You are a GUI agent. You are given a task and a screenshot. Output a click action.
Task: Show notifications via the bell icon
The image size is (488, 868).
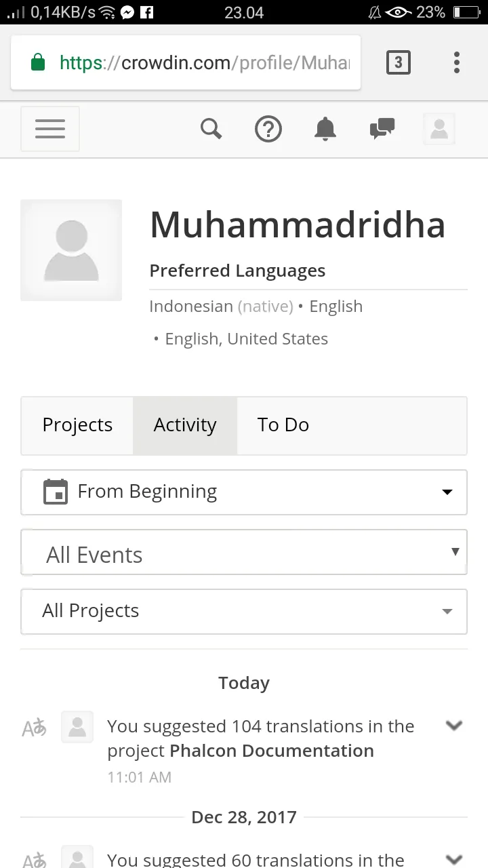[x=325, y=128]
